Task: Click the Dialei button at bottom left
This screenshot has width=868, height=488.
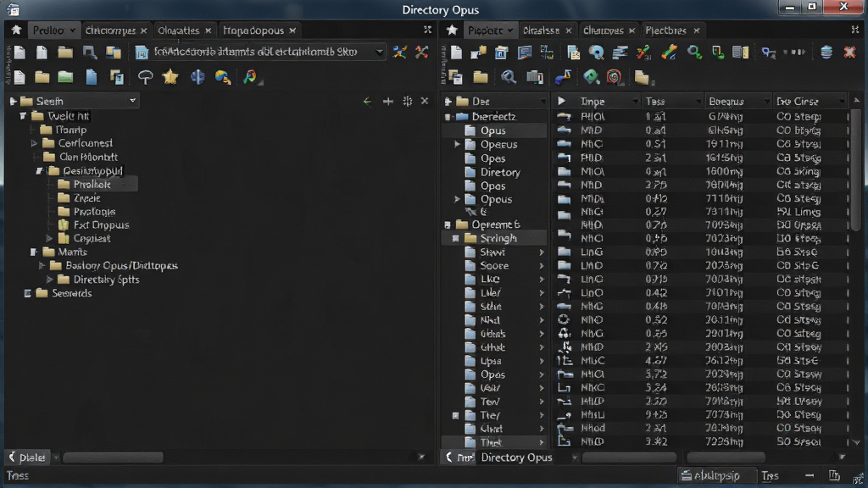Action: (x=27, y=457)
